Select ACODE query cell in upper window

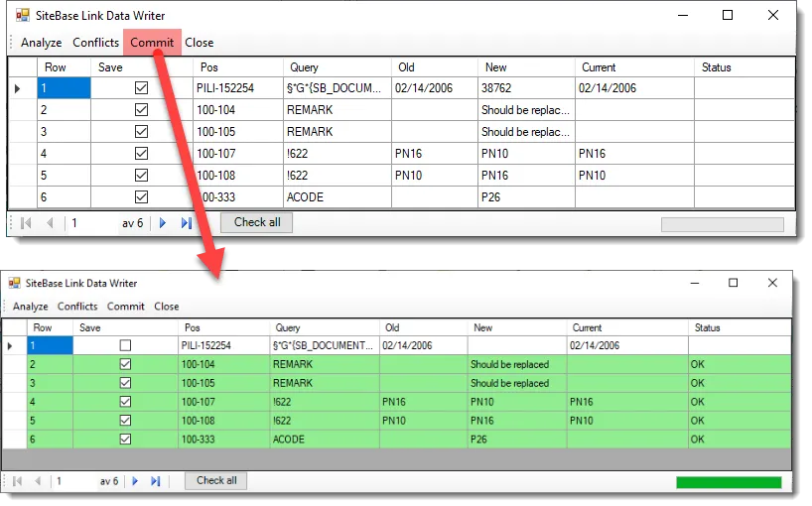(x=338, y=197)
